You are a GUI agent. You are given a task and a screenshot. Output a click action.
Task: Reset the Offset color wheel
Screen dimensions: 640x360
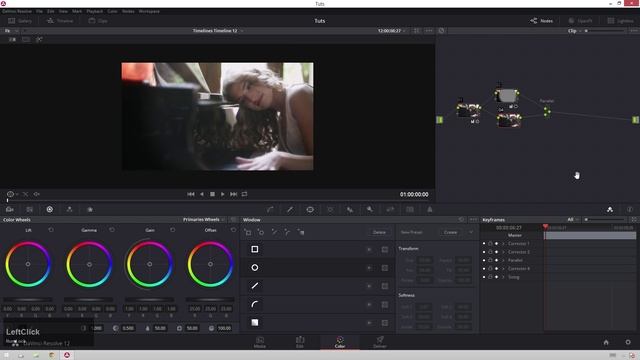click(233, 230)
